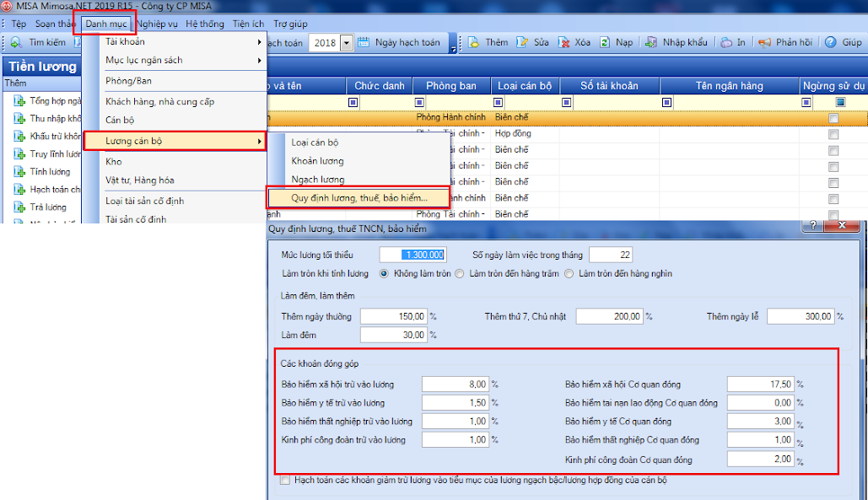The image size is (868, 500).
Task: Open the Nghiệp vụ menu
Action: 157,24
